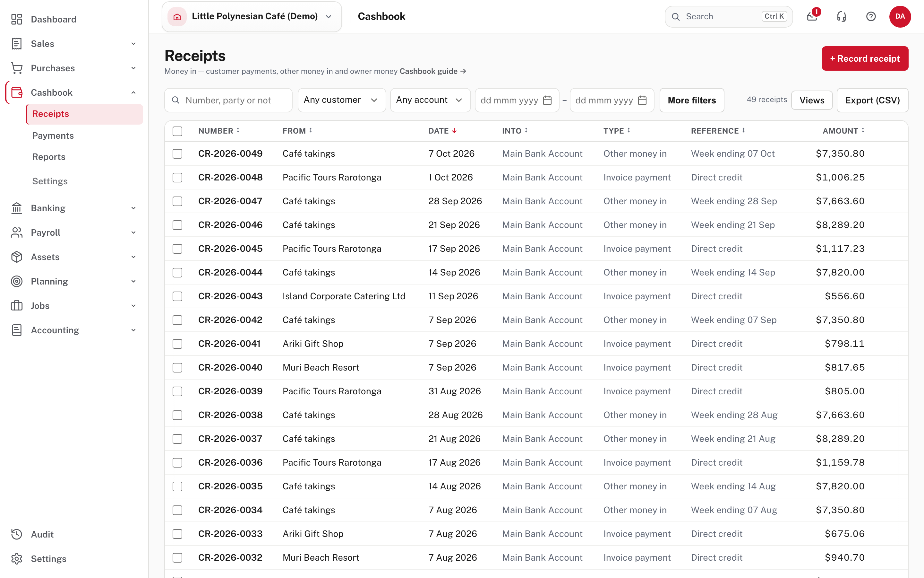Select checkbox for CR-2026-0039
The width and height of the screenshot is (924, 578).
tap(177, 391)
